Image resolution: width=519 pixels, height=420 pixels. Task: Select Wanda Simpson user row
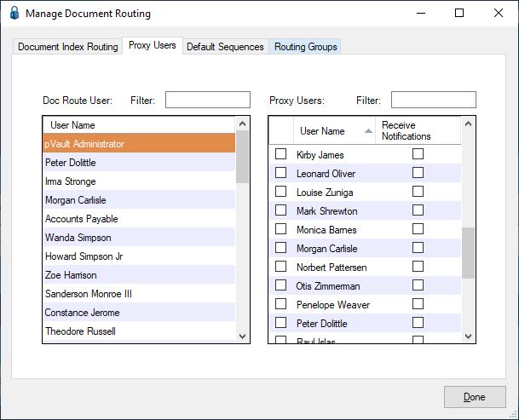click(139, 238)
